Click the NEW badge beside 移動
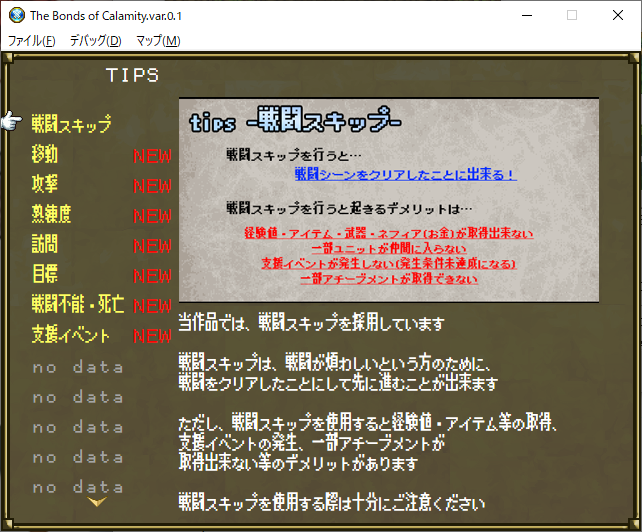 tap(152, 156)
